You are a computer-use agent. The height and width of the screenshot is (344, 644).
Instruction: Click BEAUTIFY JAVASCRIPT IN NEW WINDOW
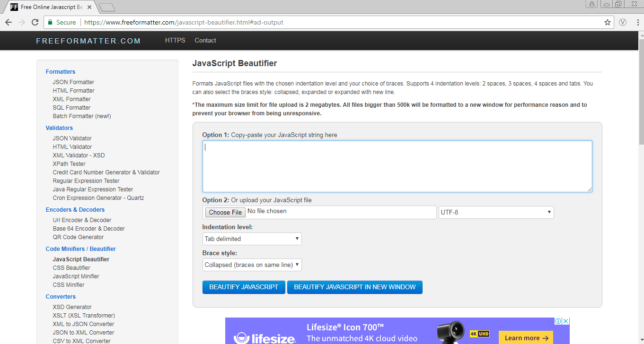coord(354,287)
